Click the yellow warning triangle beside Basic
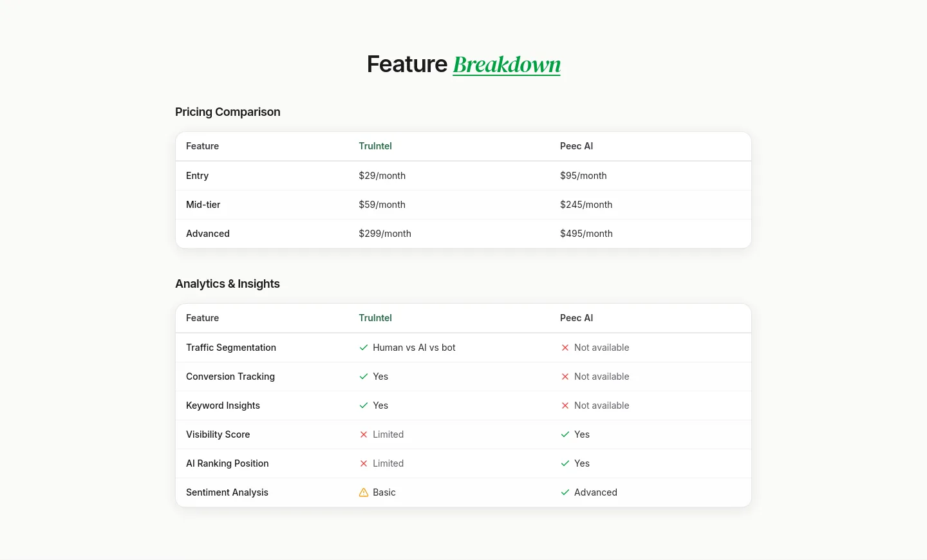This screenshot has height=560, width=927. [x=364, y=492]
